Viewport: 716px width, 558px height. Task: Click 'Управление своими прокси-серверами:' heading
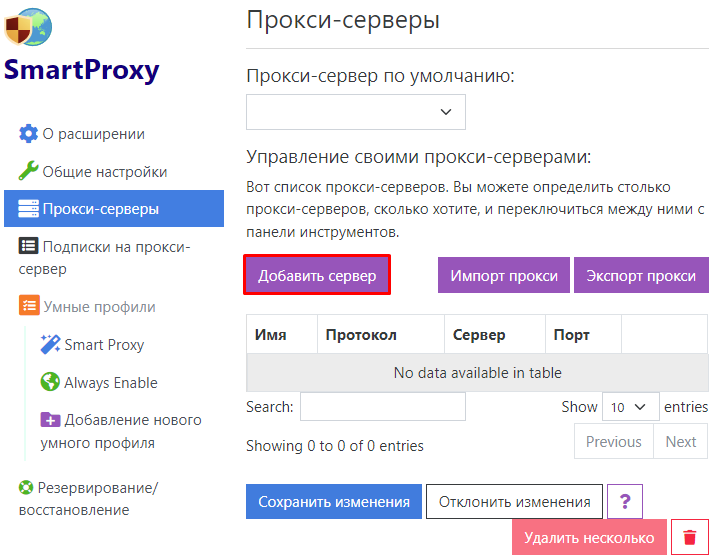click(419, 157)
